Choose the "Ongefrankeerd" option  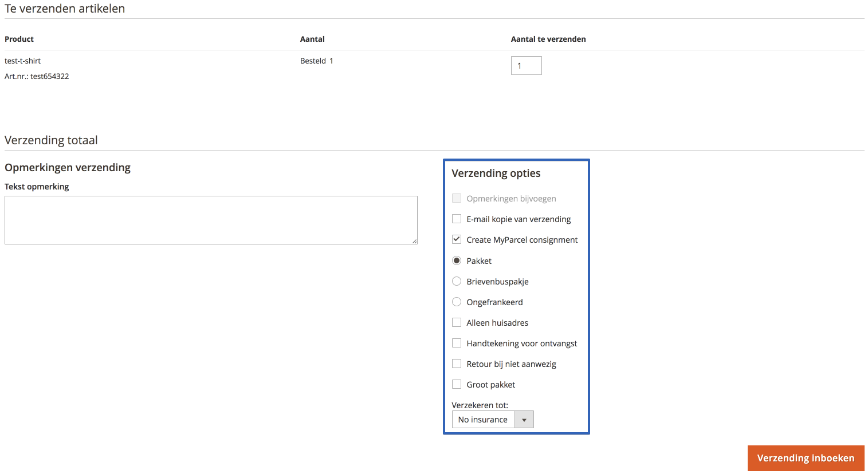pos(457,302)
